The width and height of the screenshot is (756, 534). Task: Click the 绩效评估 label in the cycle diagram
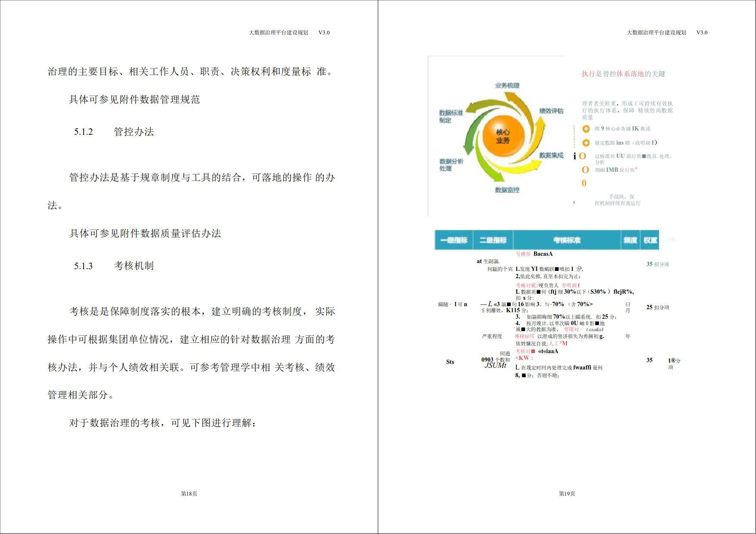tap(551, 111)
